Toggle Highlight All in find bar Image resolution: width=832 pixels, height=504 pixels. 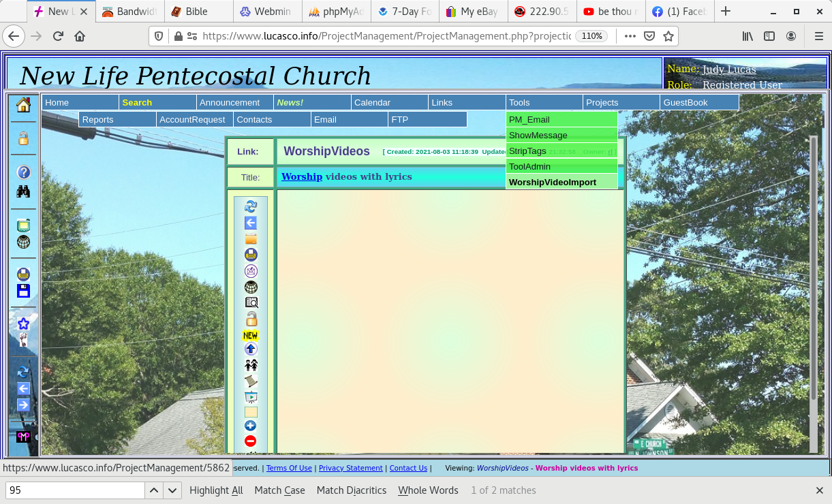[216, 490]
